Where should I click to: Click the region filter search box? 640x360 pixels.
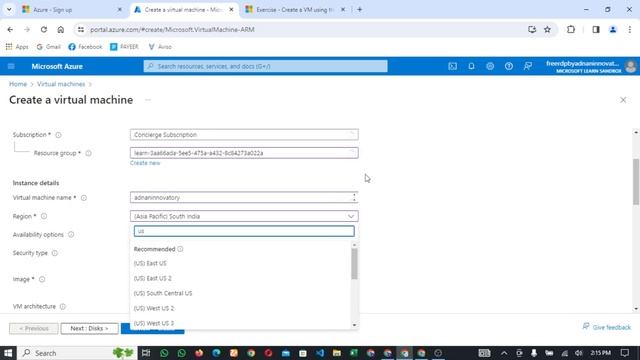(244, 231)
